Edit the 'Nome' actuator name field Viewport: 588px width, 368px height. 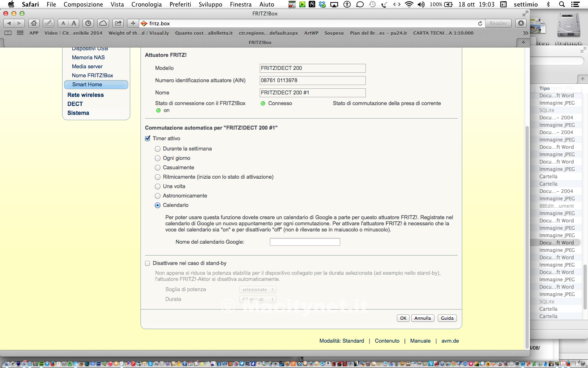pos(313,93)
